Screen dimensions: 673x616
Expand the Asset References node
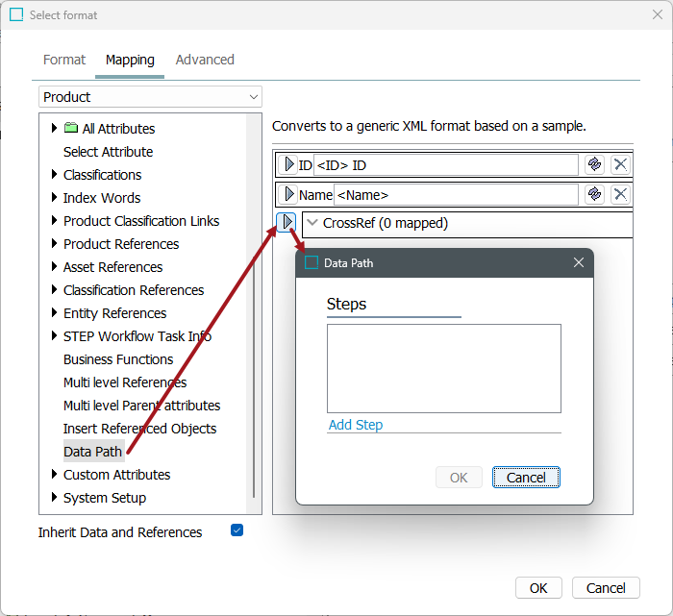54,267
